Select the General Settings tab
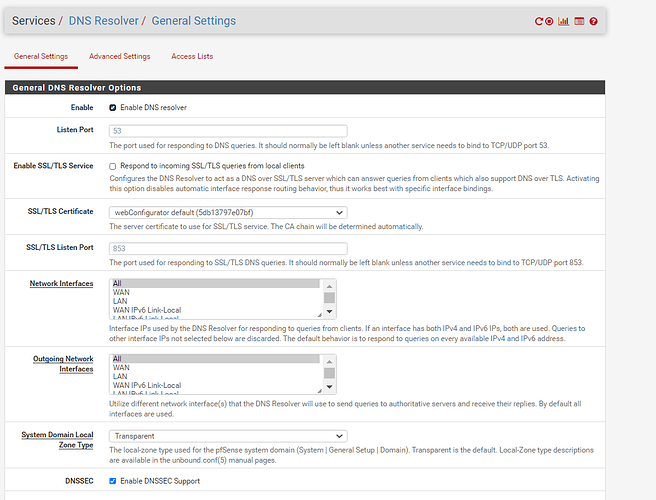656x500 pixels. point(40,57)
